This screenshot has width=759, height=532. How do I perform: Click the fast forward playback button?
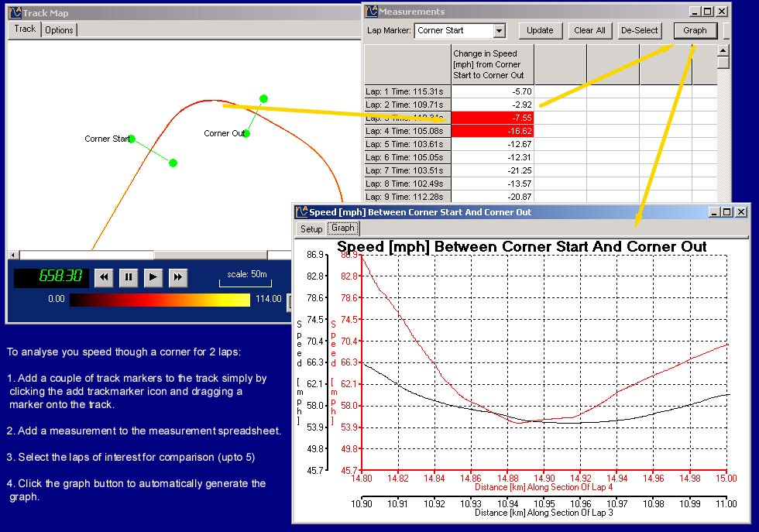click(x=178, y=277)
